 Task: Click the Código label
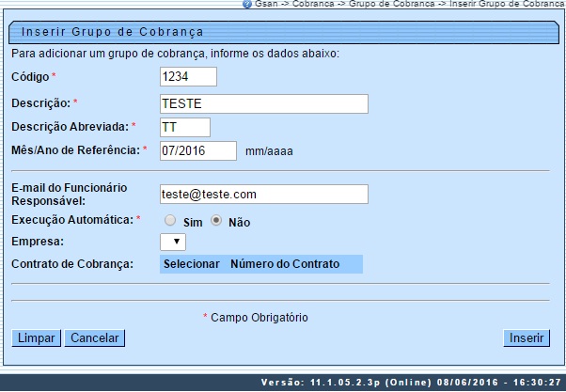30,77
